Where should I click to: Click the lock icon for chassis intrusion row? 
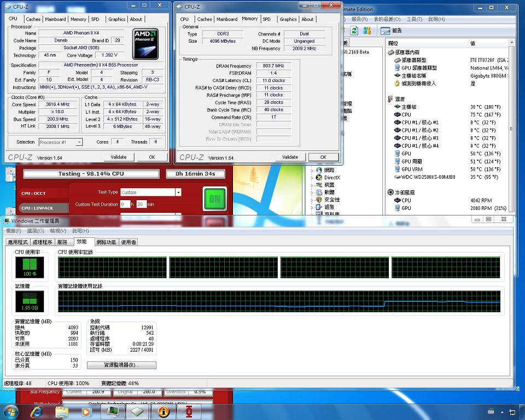(397, 83)
